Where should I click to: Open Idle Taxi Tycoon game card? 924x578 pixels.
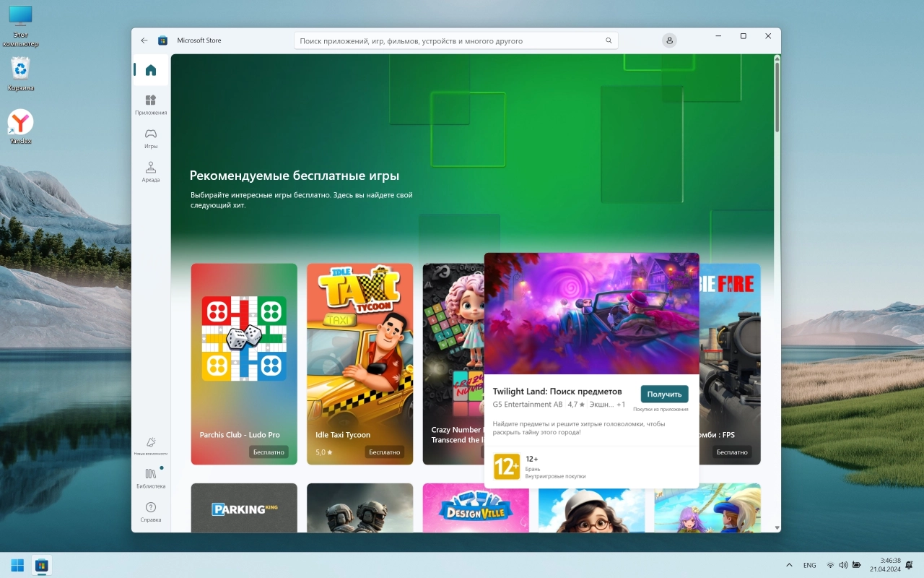[359, 364]
